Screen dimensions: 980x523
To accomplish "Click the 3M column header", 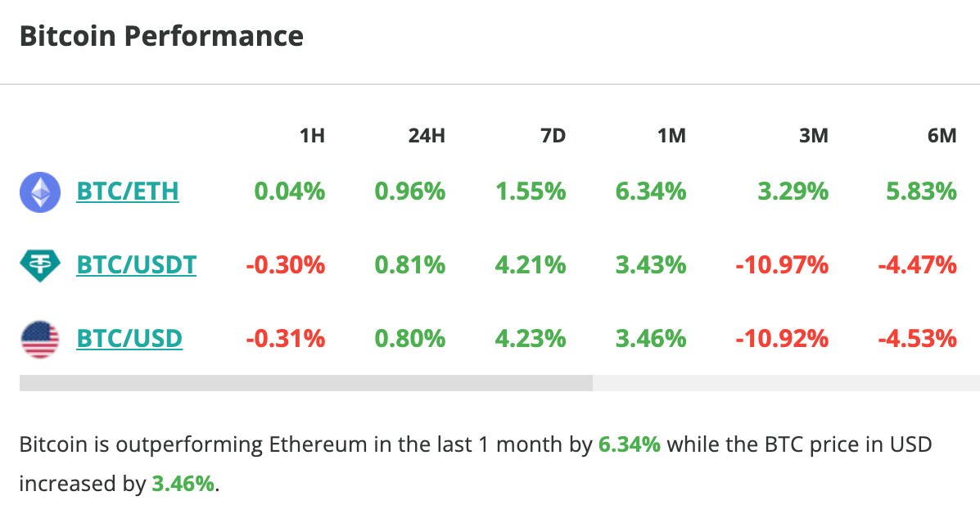I will pos(814,136).
